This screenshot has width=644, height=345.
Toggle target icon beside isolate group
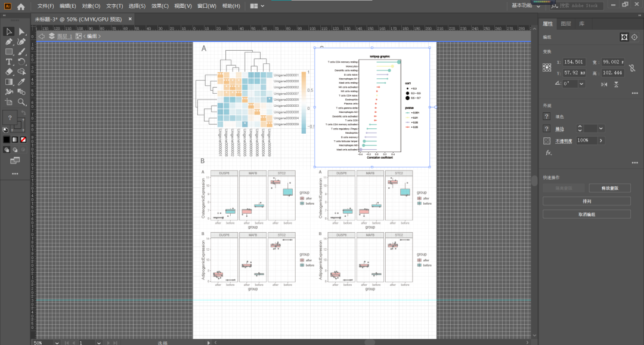[634, 37]
